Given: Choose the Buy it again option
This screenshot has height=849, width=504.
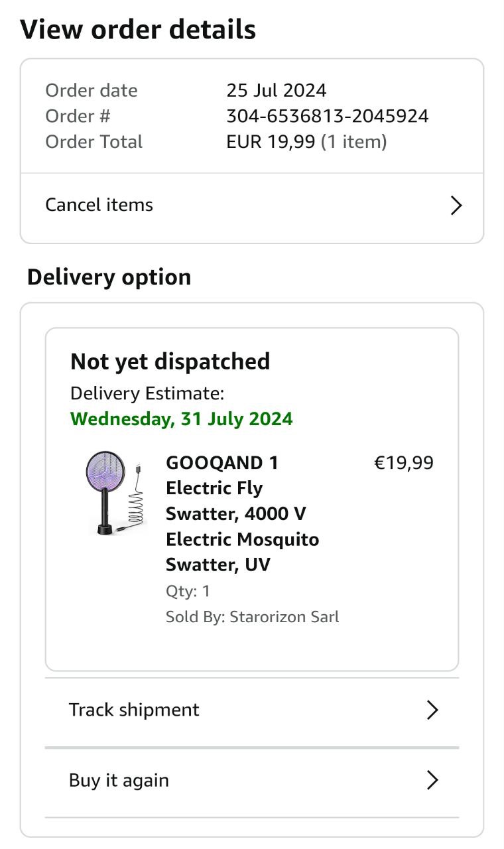Looking at the screenshot, I should pos(119,780).
